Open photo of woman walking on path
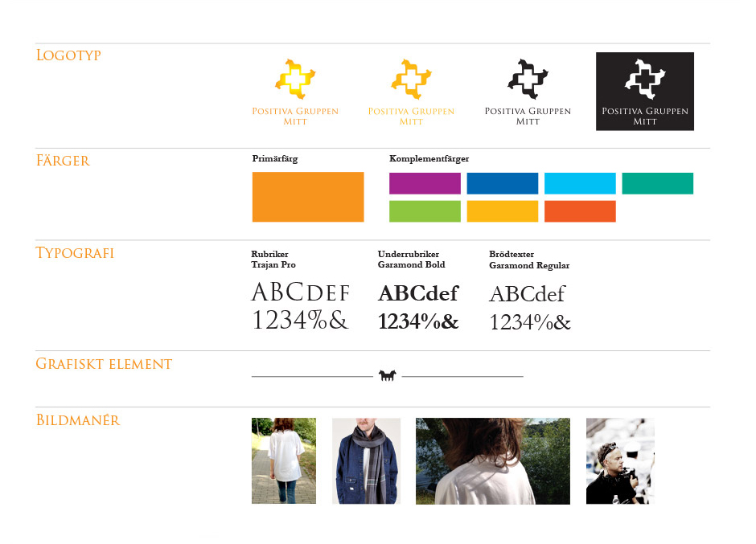Screen dimensions: 756x544 tap(284, 460)
